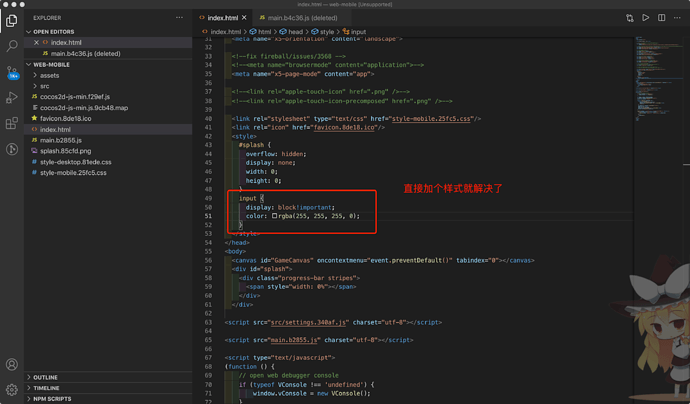Open style-desktop.81ede.css file
690x404 pixels.
76,162
